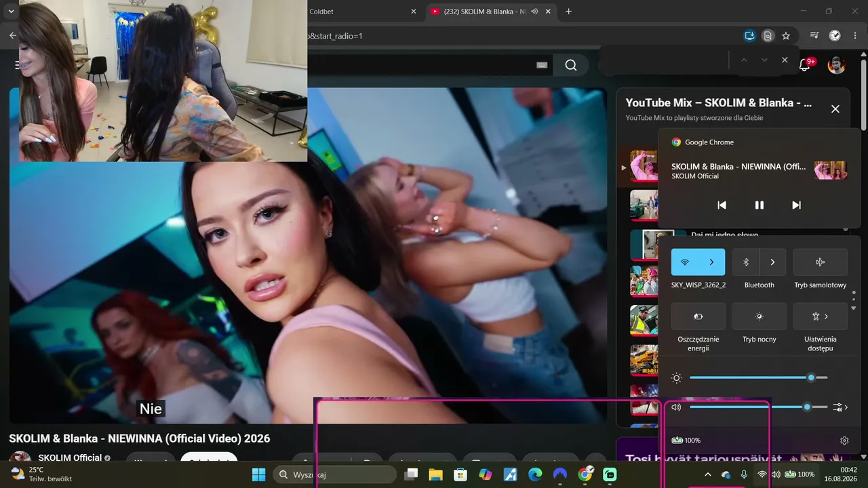
Task: Close the Coldbet tab
Action: [x=414, y=12]
